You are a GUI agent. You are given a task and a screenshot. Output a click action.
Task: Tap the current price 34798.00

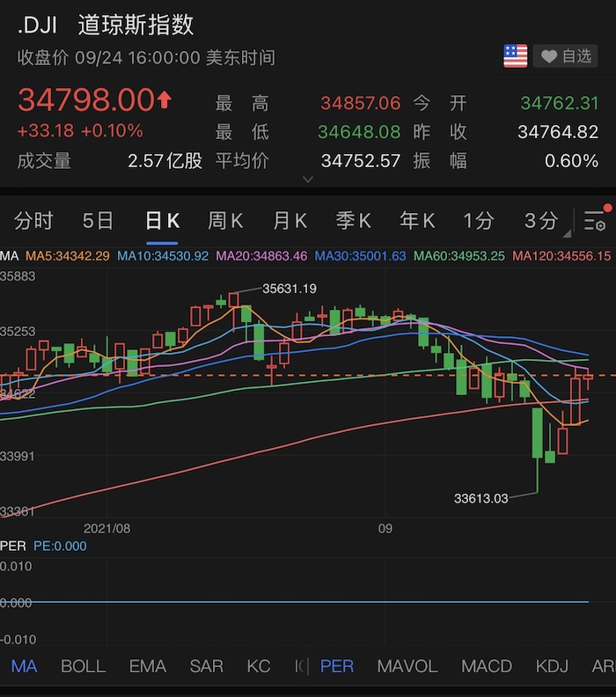point(86,99)
